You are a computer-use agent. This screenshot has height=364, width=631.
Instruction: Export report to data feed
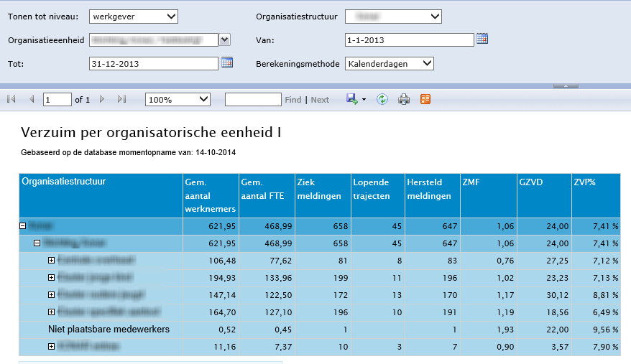pyautogui.click(x=425, y=100)
